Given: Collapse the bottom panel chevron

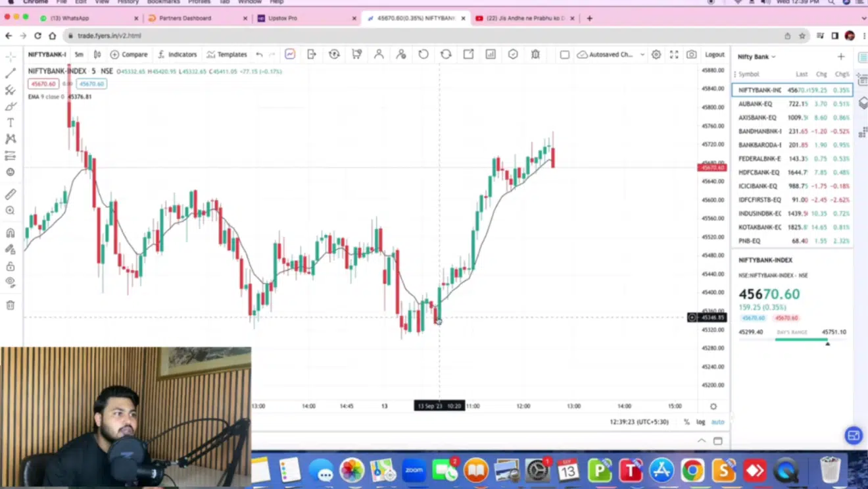Looking at the screenshot, I should (x=702, y=441).
